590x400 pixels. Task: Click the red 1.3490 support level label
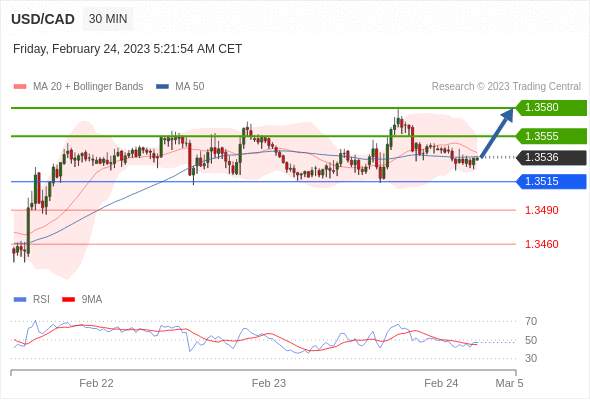[x=541, y=210]
